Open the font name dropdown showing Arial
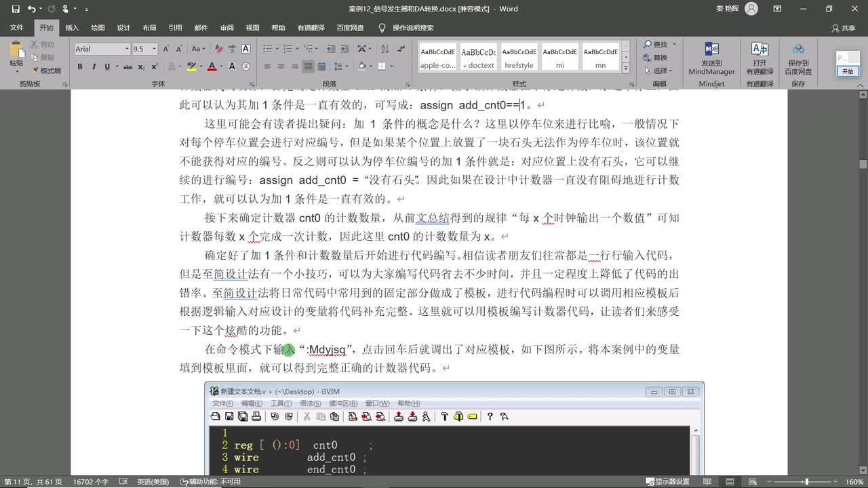 click(127, 49)
